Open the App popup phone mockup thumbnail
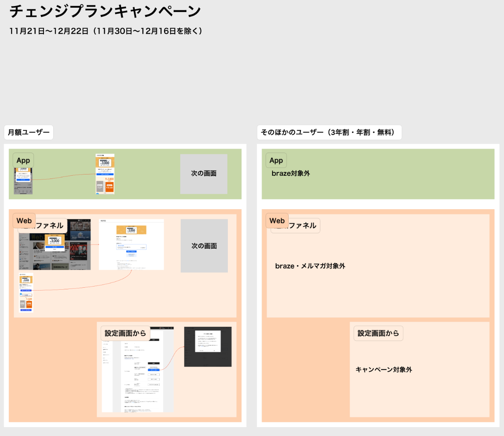The height and width of the screenshot is (436, 504). click(x=23, y=181)
